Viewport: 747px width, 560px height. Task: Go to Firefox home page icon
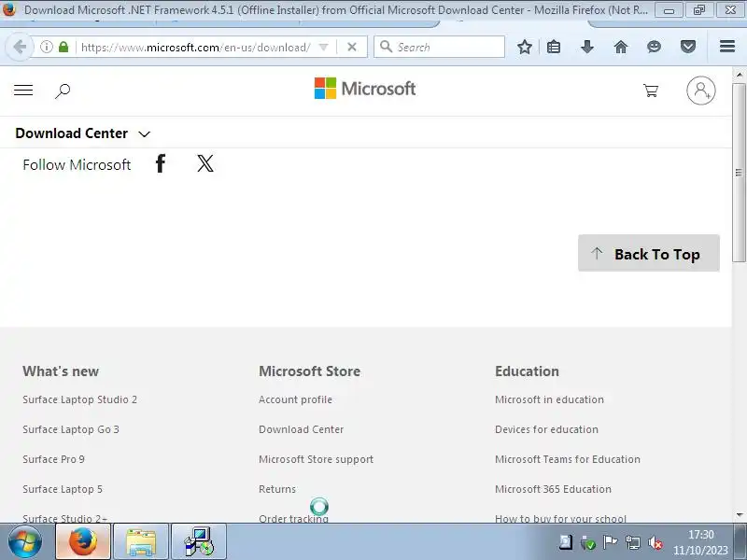tap(621, 47)
